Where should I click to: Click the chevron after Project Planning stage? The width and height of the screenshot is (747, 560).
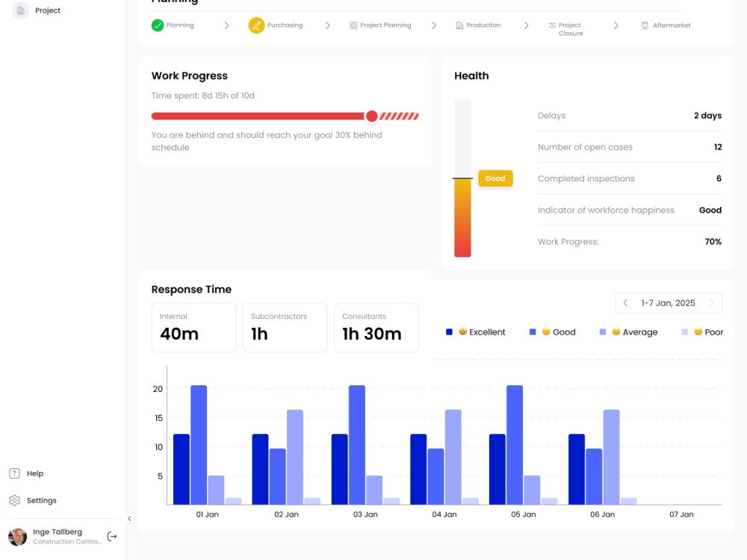point(433,25)
